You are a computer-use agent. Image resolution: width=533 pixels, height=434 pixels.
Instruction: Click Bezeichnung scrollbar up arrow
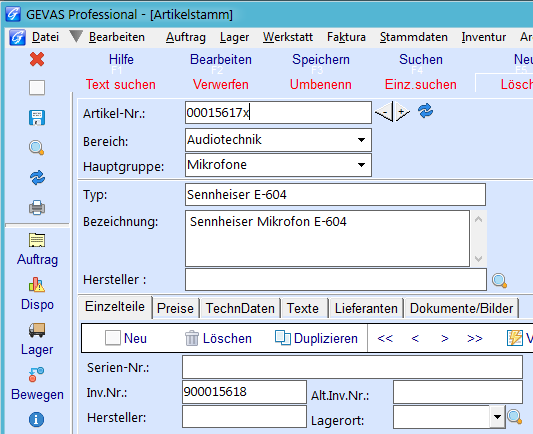(x=479, y=219)
